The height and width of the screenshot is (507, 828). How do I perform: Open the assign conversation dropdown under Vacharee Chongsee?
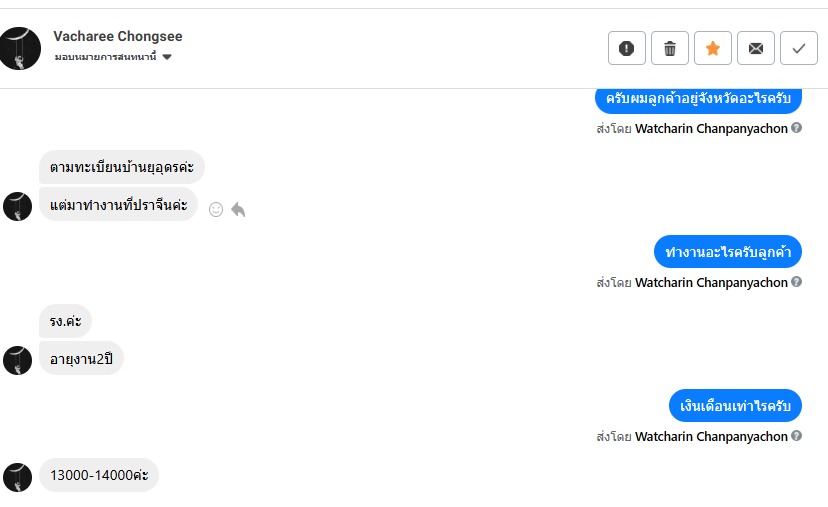[167, 57]
